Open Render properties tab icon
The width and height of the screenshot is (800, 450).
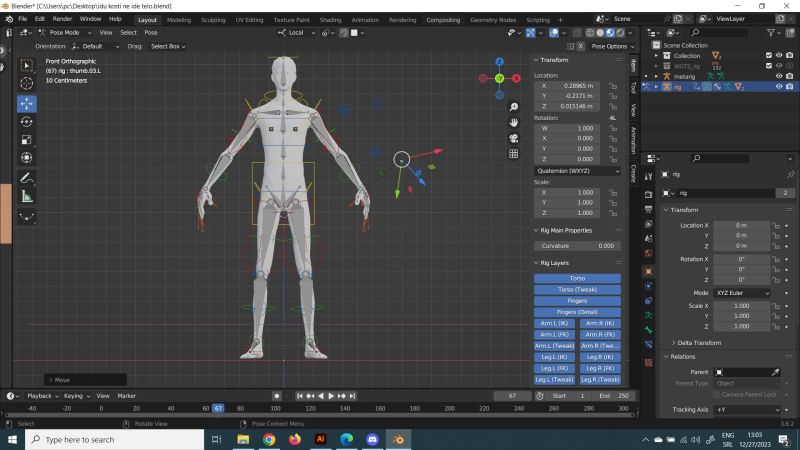click(x=648, y=194)
